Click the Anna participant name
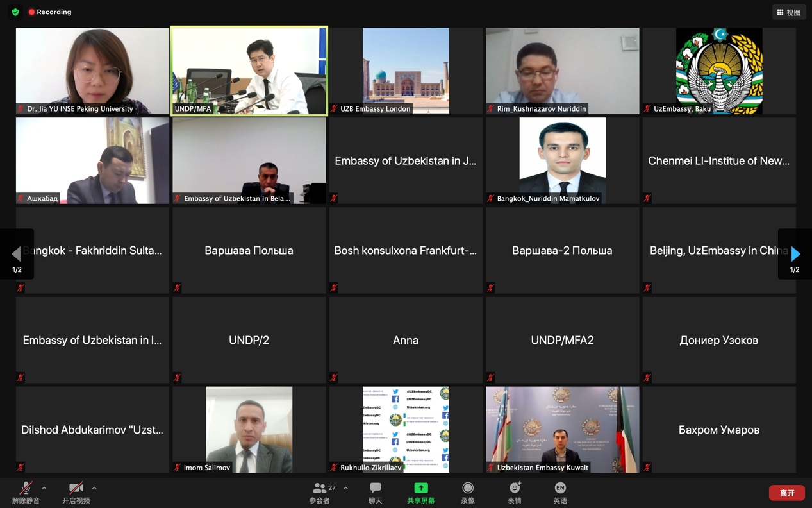Screen dimensions: 812x508 click(406, 341)
